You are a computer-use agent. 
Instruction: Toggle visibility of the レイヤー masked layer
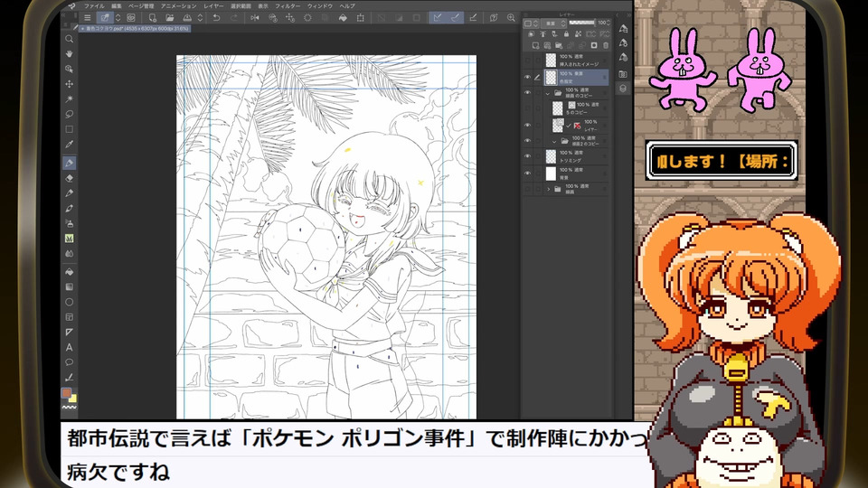tap(527, 125)
